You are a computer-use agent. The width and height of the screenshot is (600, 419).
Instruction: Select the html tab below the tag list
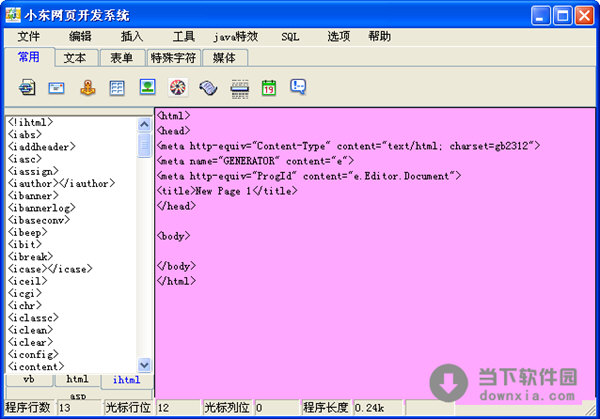pos(77,380)
